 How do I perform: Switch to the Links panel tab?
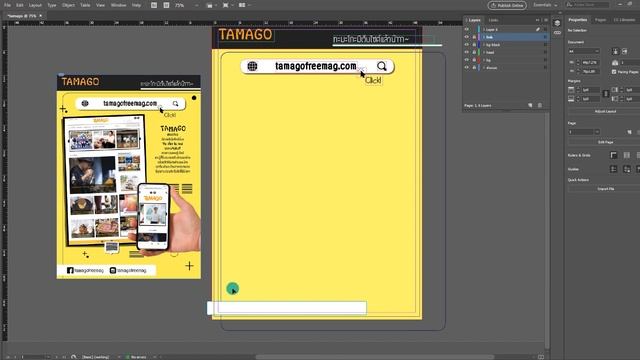click(493, 20)
